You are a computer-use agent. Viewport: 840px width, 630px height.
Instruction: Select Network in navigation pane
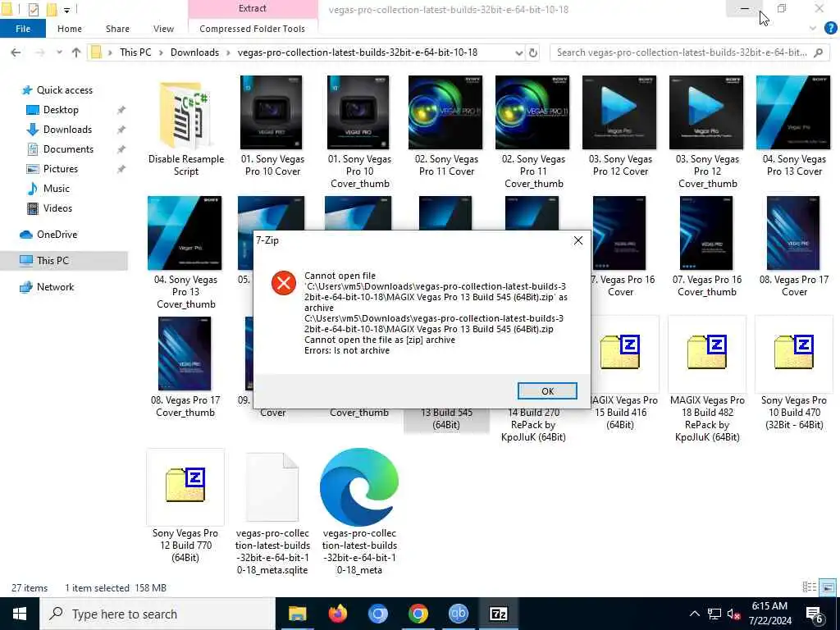55,287
